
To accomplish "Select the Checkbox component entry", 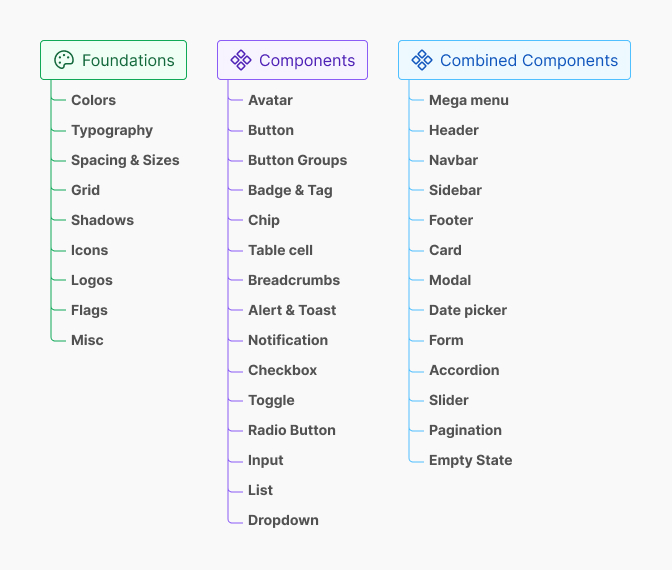I will click(282, 370).
